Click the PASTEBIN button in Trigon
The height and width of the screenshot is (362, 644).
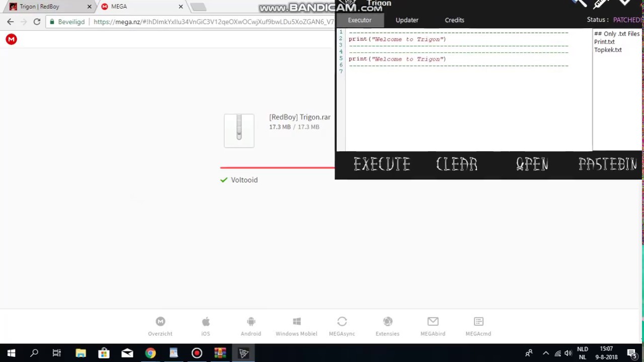(x=608, y=164)
